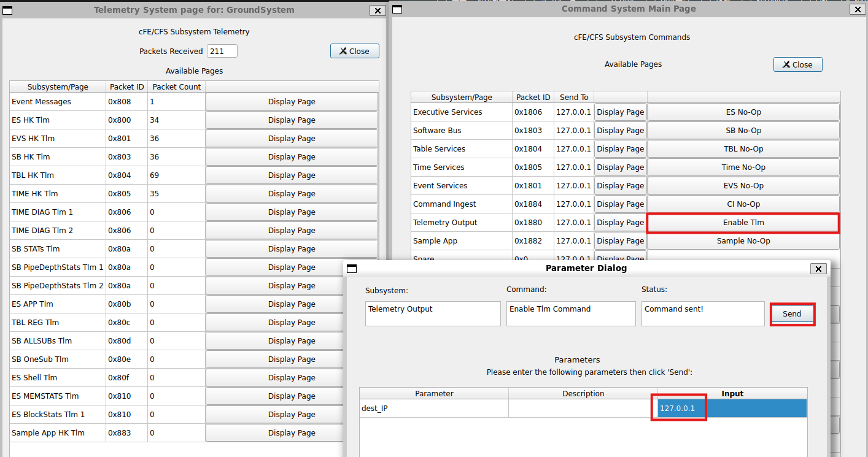Send the Enable Tlm command
The height and width of the screenshot is (457, 868).
pyautogui.click(x=792, y=314)
